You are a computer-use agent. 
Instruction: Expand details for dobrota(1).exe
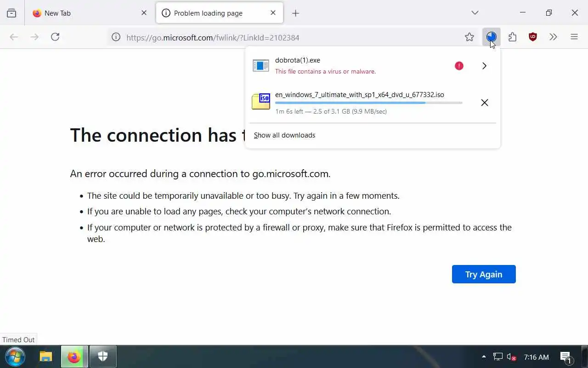(484, 66)
